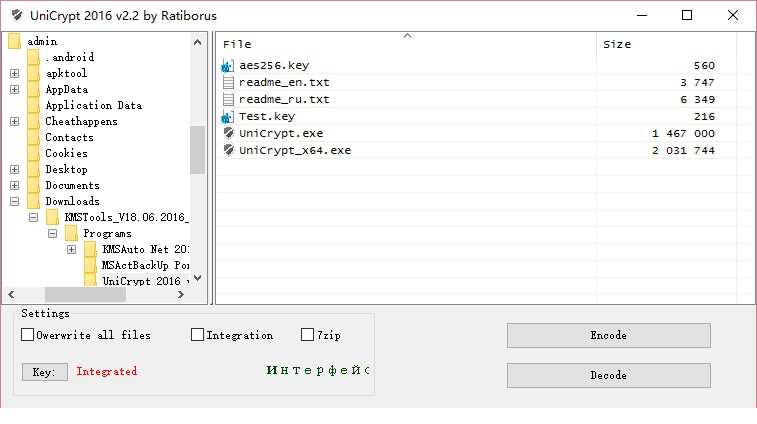Click the apktool folder icon
This screenshot has height=424, width=757.
tap(33, 73)
